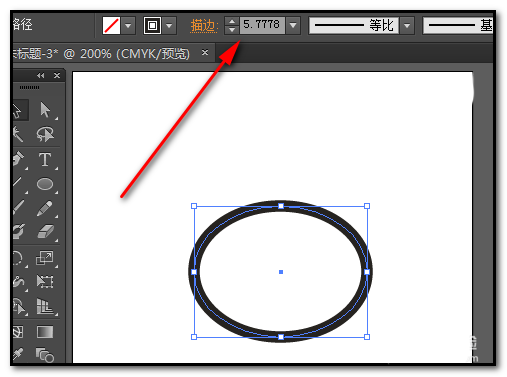This screenshot has width=507, height=377.
Task: Click the top-right bounding box handle
Action: coord(367,206)
